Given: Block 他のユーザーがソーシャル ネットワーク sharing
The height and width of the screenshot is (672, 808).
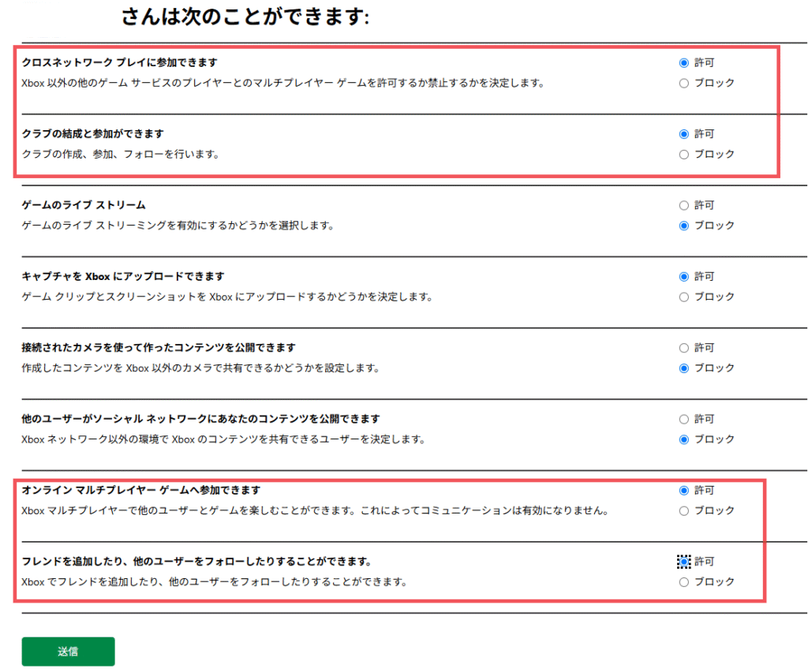Looking at the screenshot, I should tap(684, 439).
